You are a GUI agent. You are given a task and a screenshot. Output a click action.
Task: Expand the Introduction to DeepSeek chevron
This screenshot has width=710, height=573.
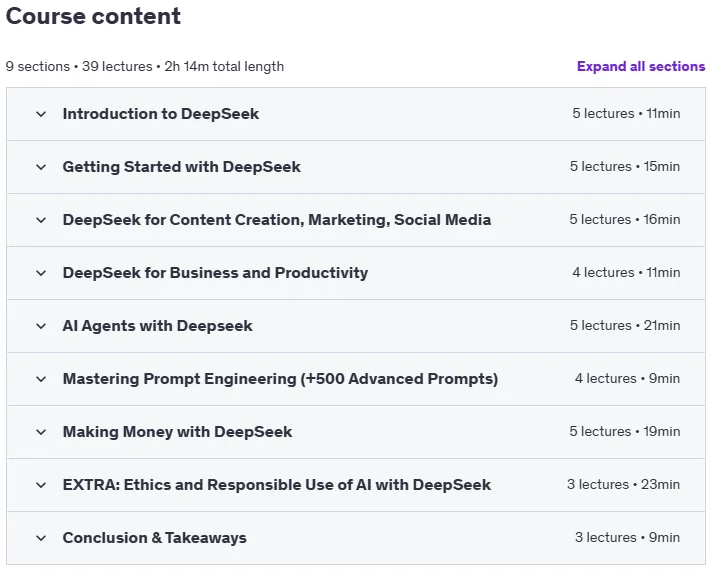click(x=41, y=114)
